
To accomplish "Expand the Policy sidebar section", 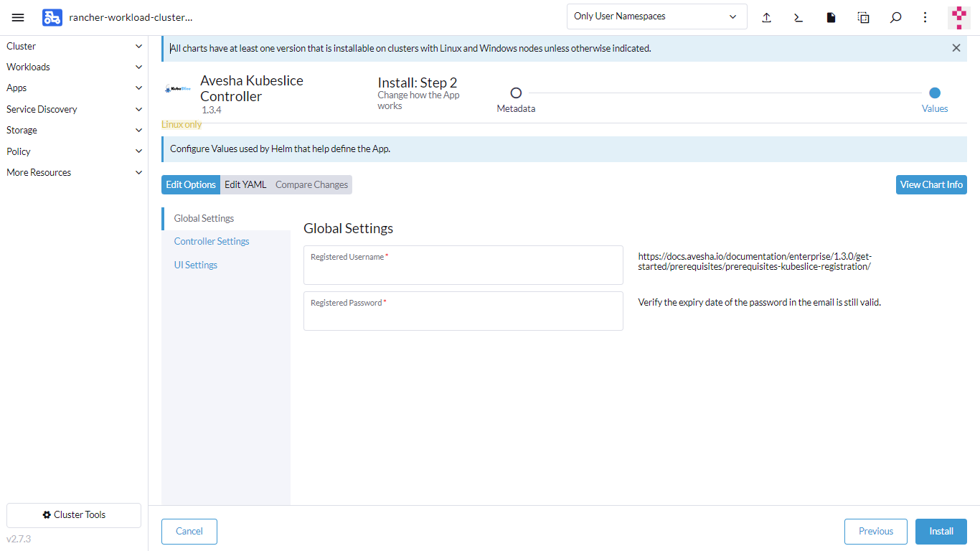I will point(74,151).
